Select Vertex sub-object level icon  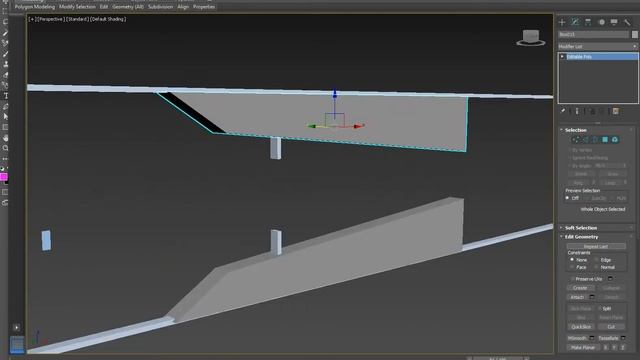point(576,140)
